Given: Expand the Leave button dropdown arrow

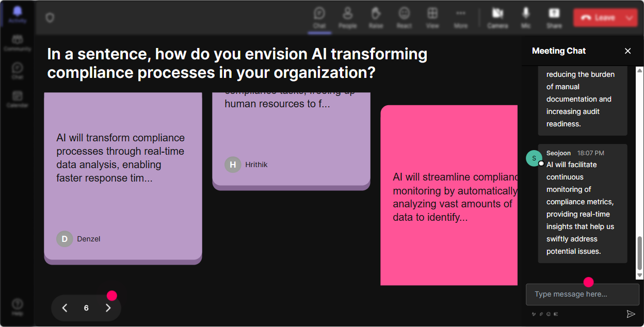Looking at the screenshot, I should [x=629, y=18].
